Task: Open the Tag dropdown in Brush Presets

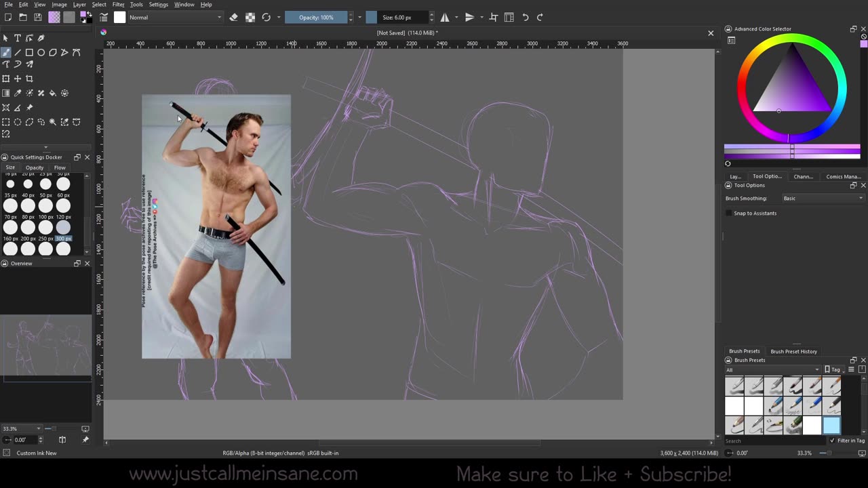Action: (x=833, y=369)
